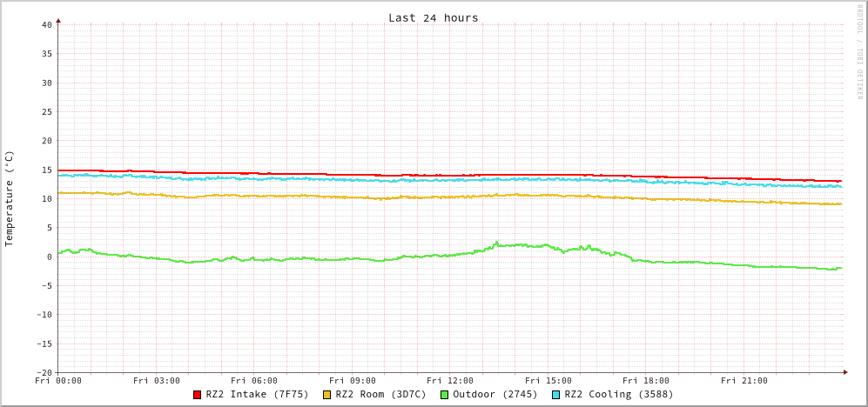The image size is (868, 407).
Task: Click the red RZ2 Intake legend swatch
Action: pos(198,395)
